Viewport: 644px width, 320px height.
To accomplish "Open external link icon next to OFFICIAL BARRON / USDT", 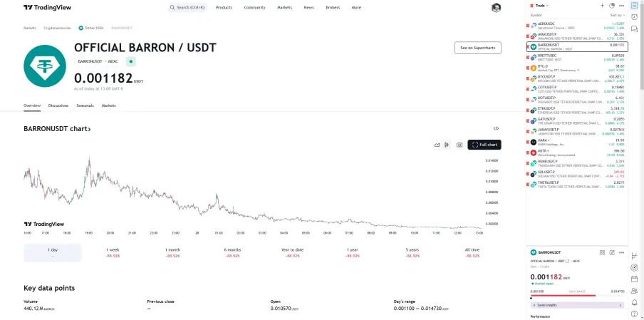I will pyautogui.click(x=568, y=262).
